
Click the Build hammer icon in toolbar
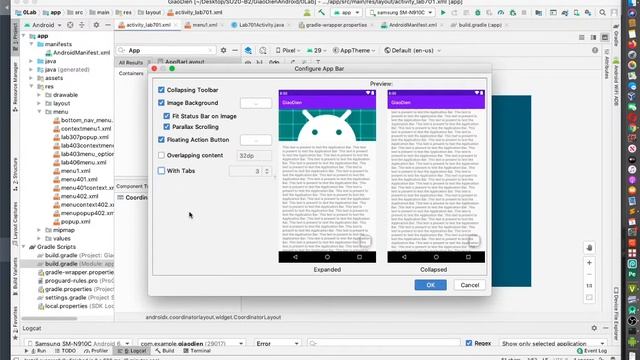tap(322, 13)
